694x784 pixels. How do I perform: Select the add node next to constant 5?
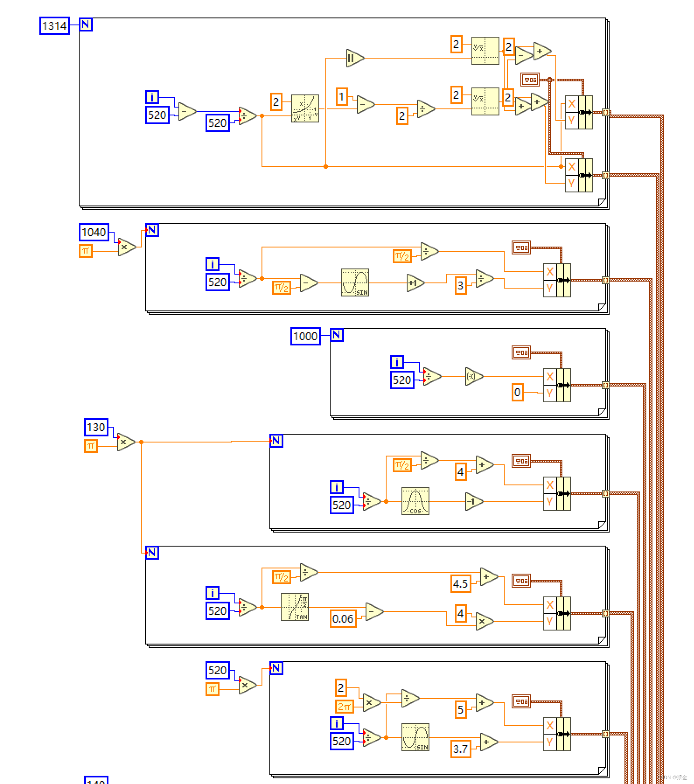point(484,703)
